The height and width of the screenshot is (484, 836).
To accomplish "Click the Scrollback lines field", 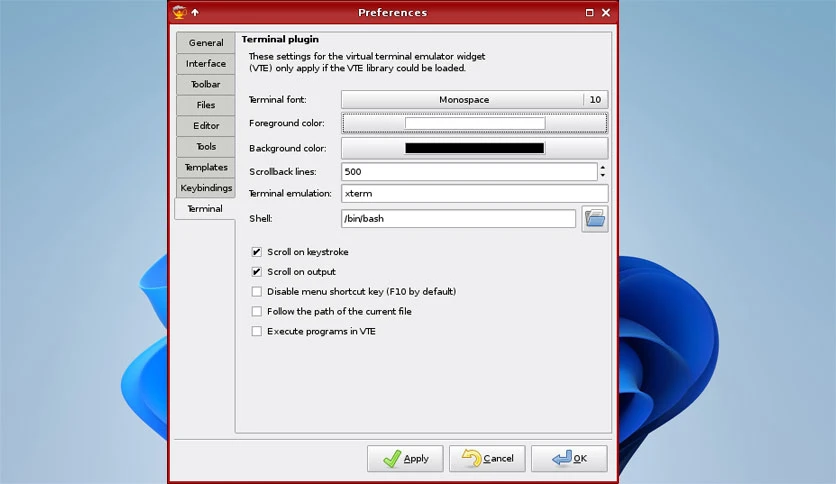I will tap(469, 172).
